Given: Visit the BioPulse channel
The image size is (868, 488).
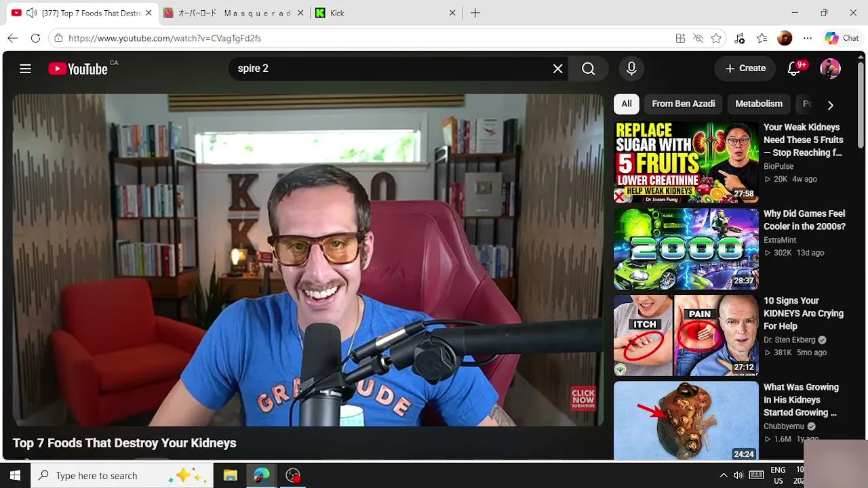Looking at the screenshot, I should point(778,166).
